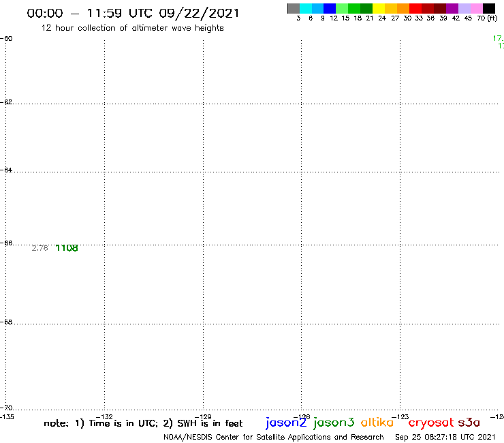Click the '-129' longitude axis label
The width and height of the screenshot is (504, 443).
(203, 417)
